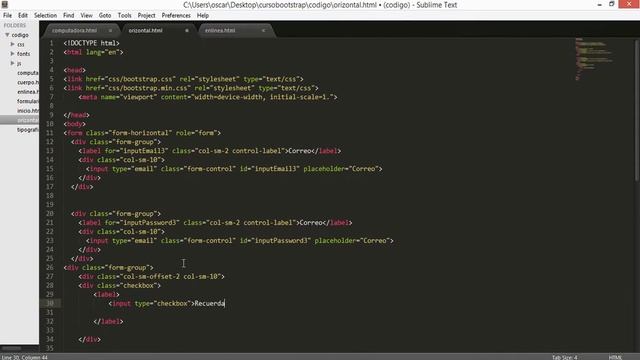Click the Line 30, Column 44 status
Image resolution: width=640 pixels, height=360 pixels.
(24, 357)
